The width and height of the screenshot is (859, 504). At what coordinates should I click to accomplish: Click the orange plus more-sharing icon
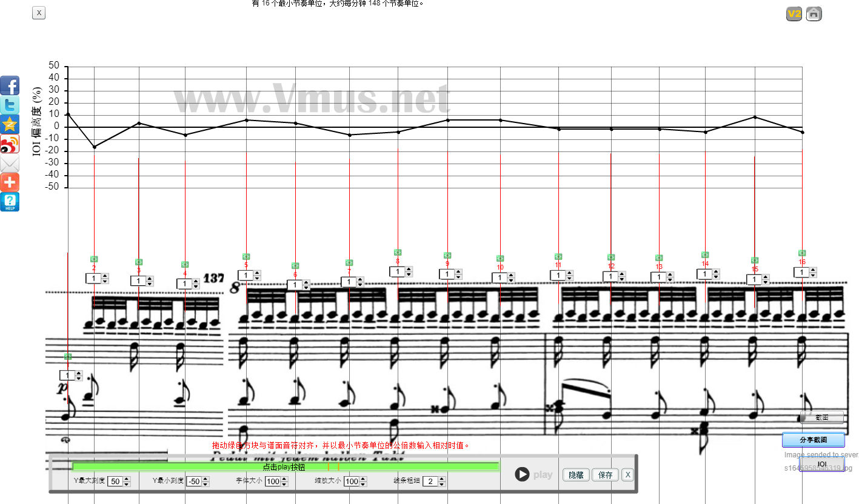pos(10,182)
